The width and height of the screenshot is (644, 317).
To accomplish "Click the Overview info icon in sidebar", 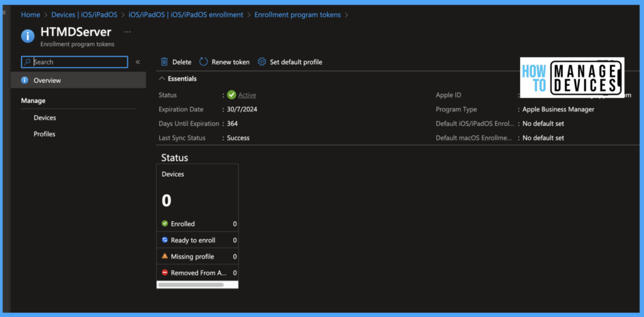I will point(25,80).
